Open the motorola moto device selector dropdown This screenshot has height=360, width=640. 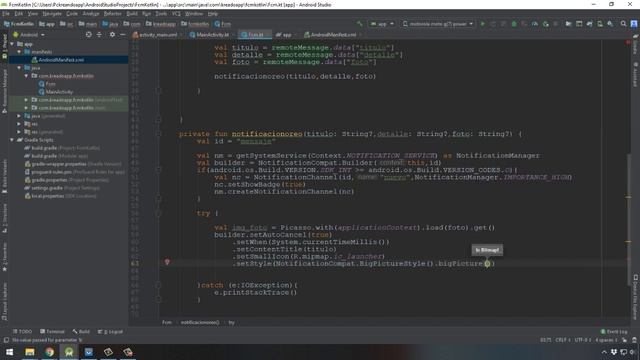point(438,24)
